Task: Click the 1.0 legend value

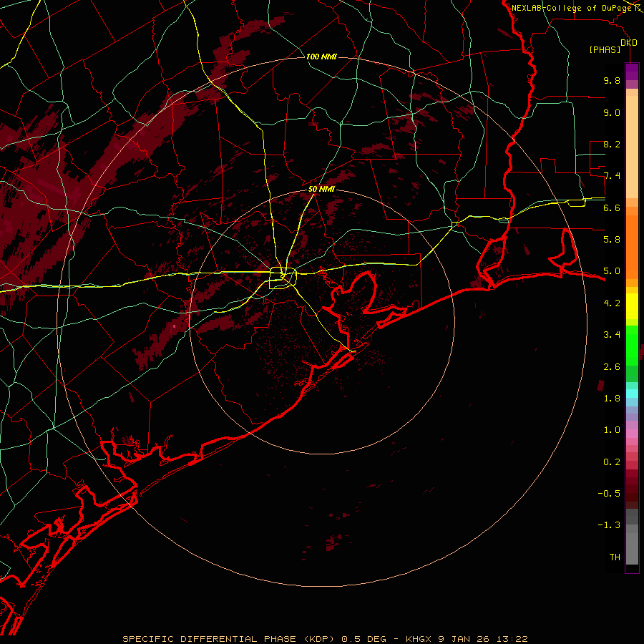Action: pos(612,430)
